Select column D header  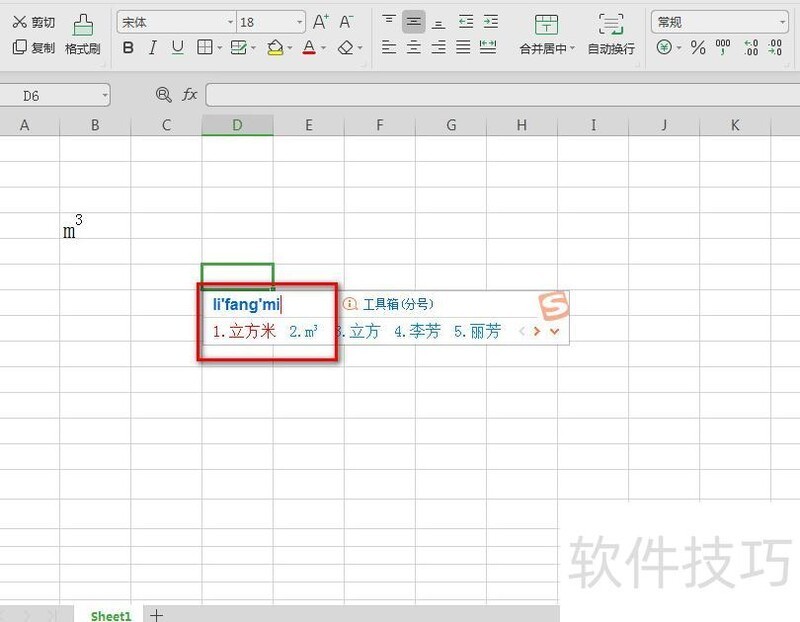point(237,125)
